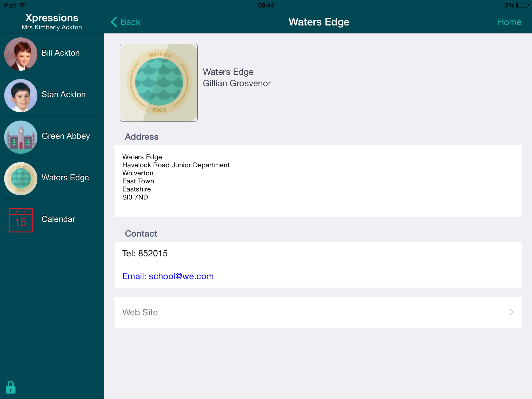Tap the large Waters Edge school logo
The width and height of the screenshot is (532, 399).
[159, 83]
